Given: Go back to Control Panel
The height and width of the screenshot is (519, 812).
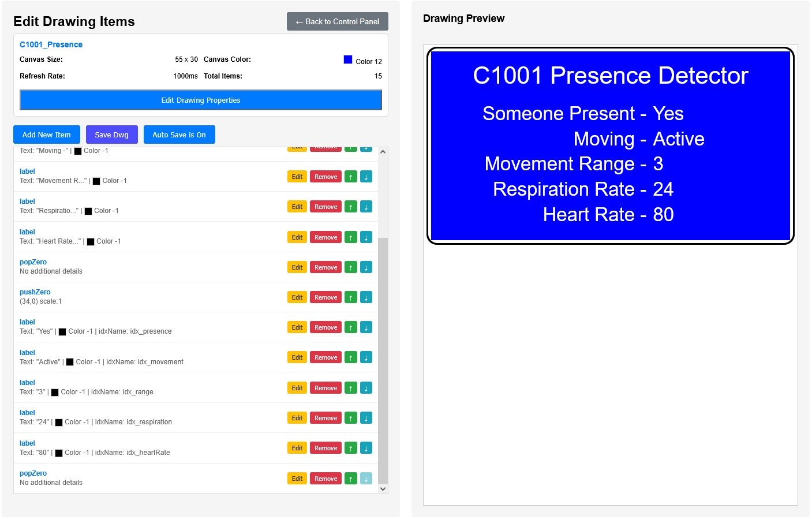Looking at the screenshot, I should (337, 21).
